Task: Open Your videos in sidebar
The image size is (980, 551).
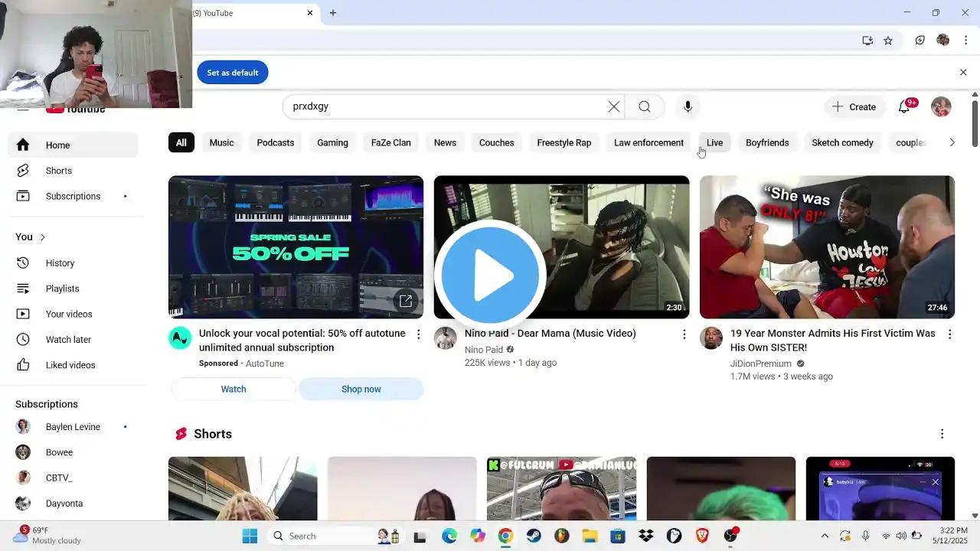Action: (x=73, y=314)
